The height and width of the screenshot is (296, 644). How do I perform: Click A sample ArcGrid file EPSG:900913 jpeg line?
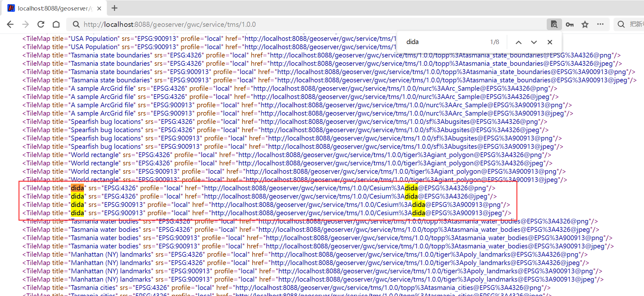click(298, 113)
